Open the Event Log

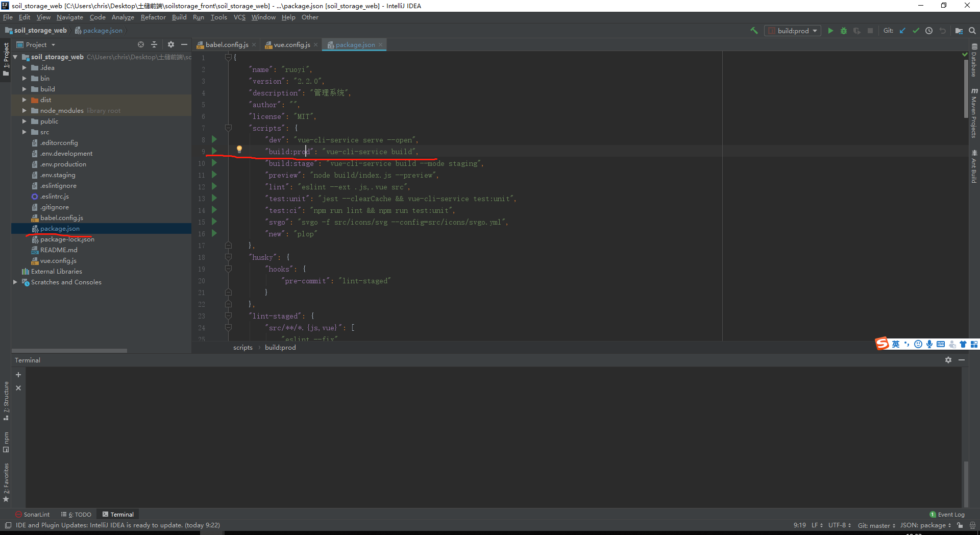[x=947, y=515]
